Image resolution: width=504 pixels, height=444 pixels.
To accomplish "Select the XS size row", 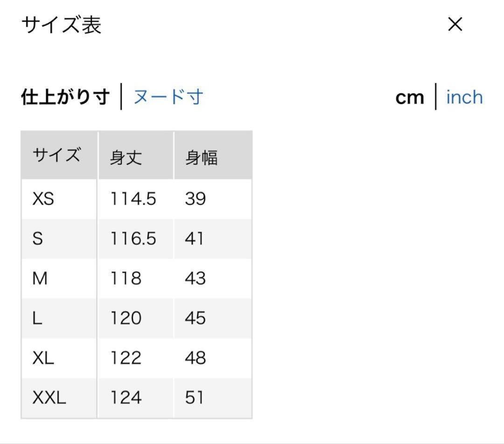I will 137,199.
